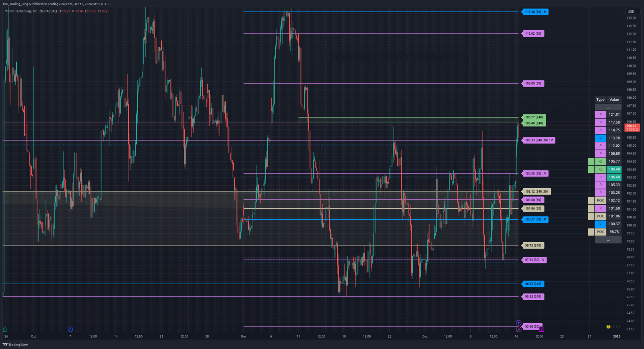Click the magenta E square marker
This screenshot has width=644, height=349.
coord(541,329)
